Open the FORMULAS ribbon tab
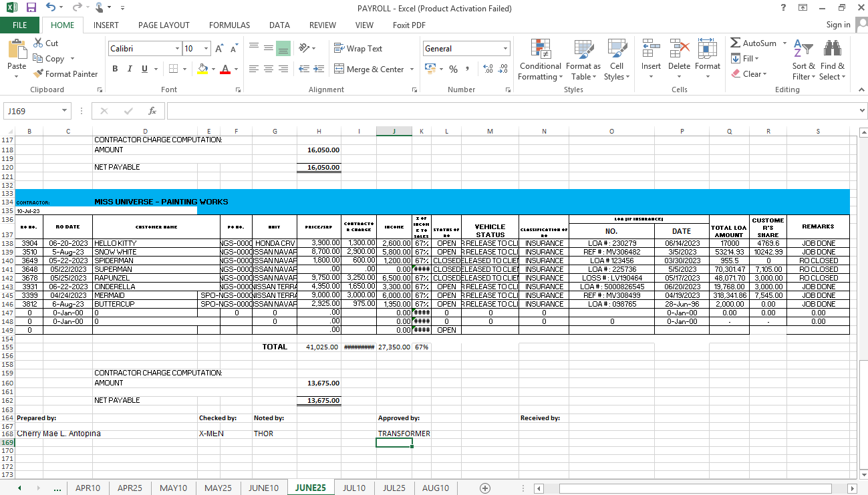The image size is (868, 495). click(x=229, y=25)
